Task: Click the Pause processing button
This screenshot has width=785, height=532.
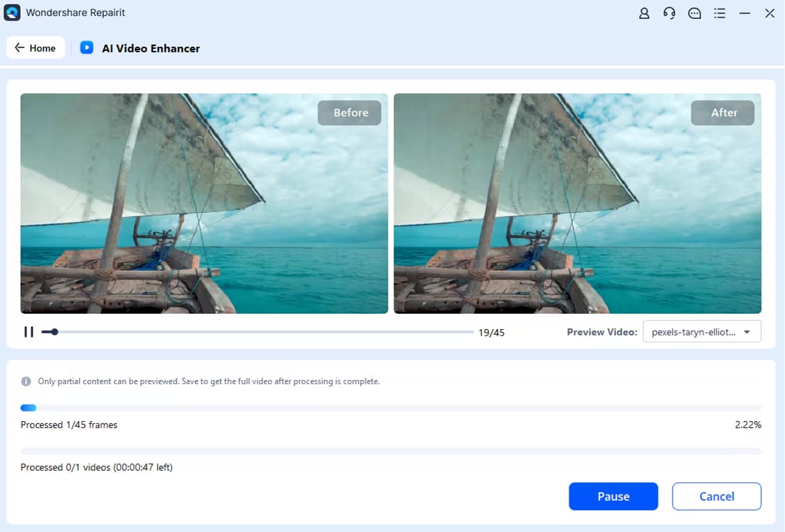Action: pyautogui.click(x=613, y=496)
